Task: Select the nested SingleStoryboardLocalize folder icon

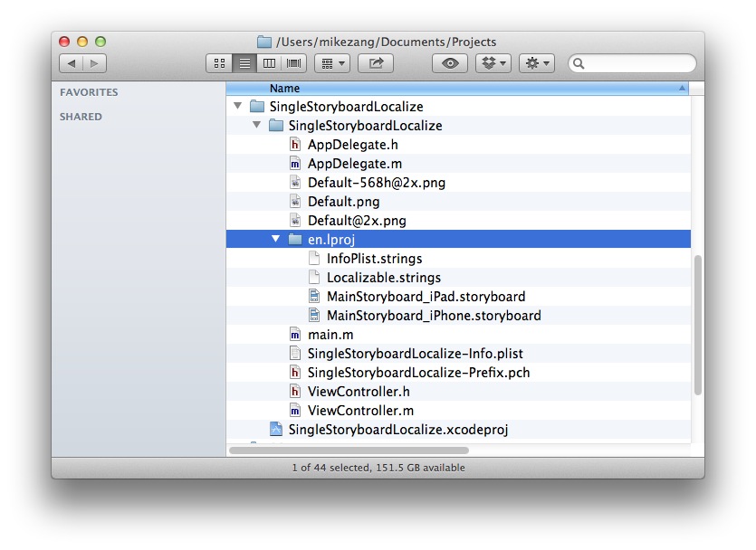Action: 276,125
